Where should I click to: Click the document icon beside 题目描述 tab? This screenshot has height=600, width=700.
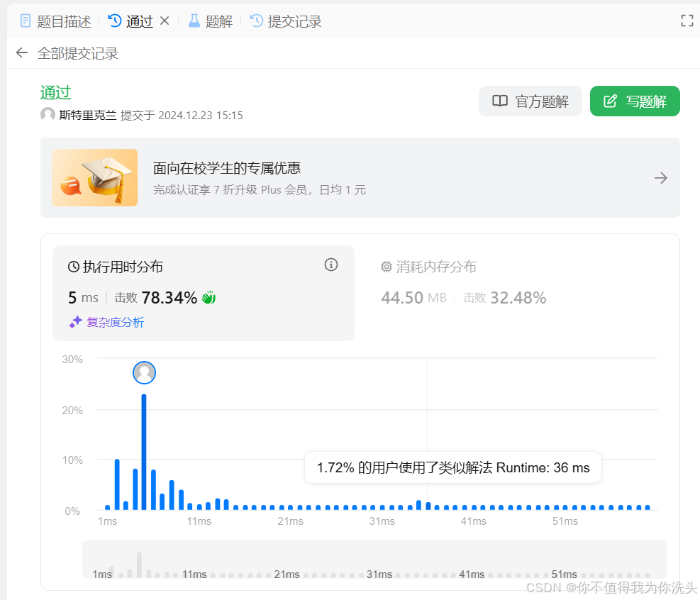(26, 21)
